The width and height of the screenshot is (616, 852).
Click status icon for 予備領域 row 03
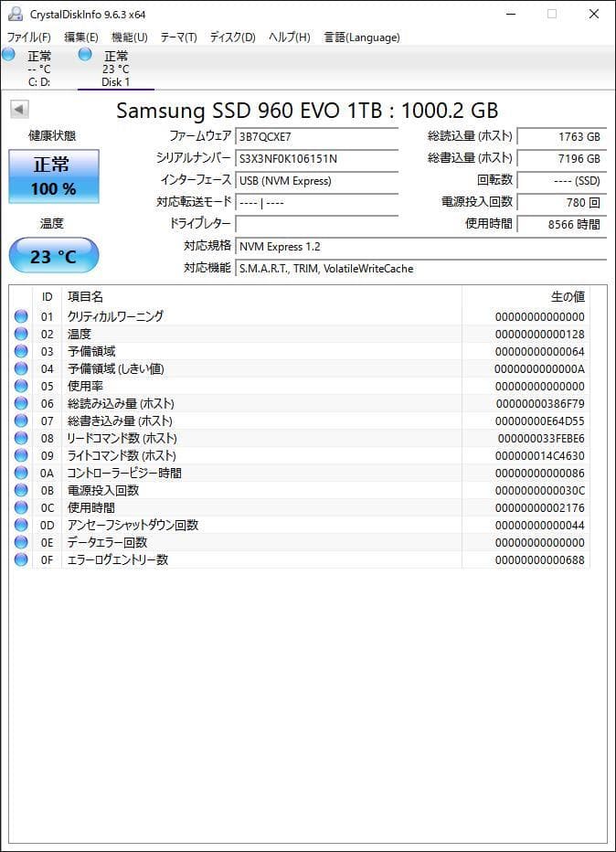21,351
